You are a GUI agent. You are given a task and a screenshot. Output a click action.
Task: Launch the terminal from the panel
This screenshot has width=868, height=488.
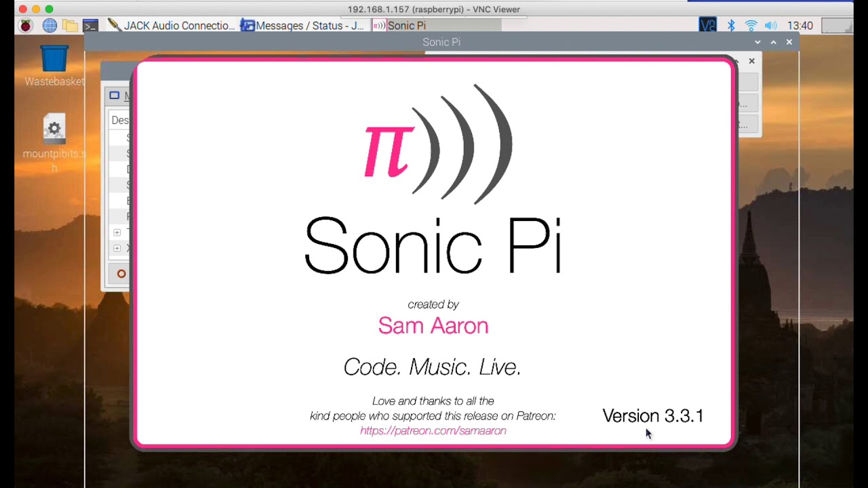(90, 26)
